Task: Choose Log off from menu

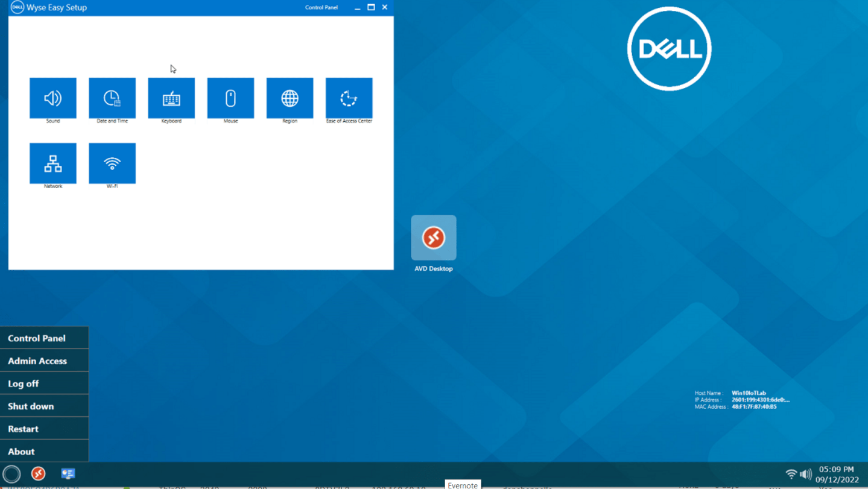Action: pos(44,383)
